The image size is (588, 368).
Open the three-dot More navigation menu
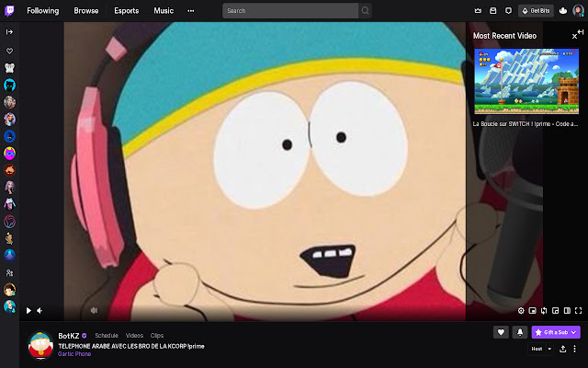coord(191,11)
